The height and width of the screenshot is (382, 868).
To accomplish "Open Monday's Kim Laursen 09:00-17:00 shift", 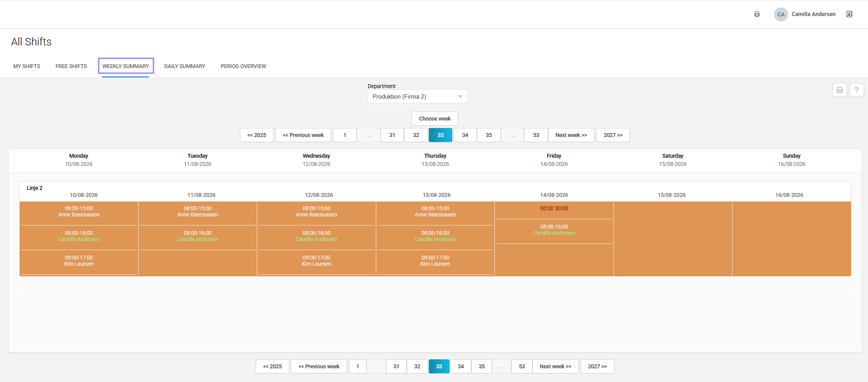I will 79,261.
